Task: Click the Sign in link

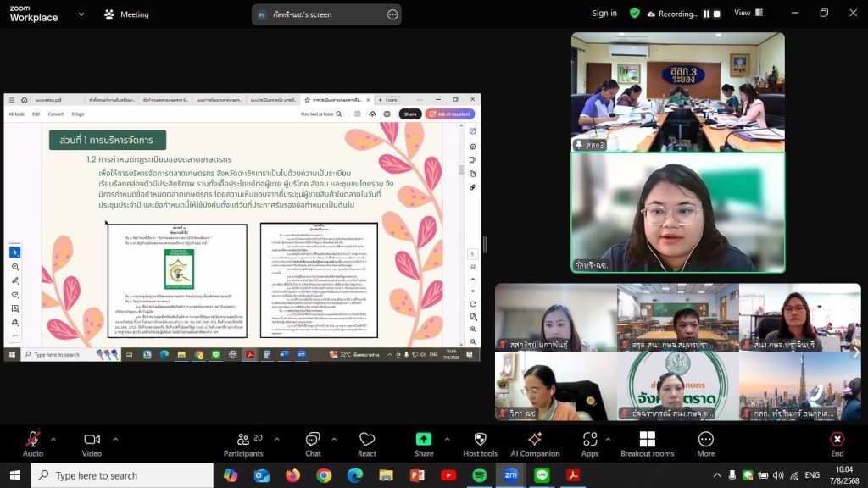Action: tap(604, 14)
